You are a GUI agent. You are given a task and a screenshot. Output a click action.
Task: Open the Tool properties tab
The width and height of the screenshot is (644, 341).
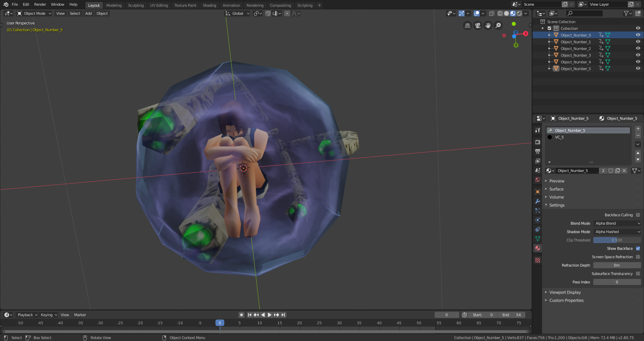[538, 130]
